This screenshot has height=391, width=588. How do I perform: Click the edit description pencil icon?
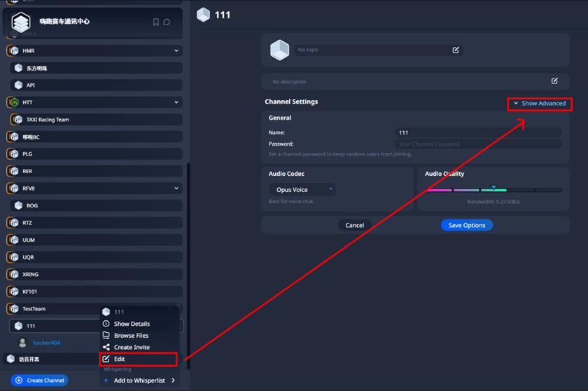pyautogui.click(x=554, y=81)
